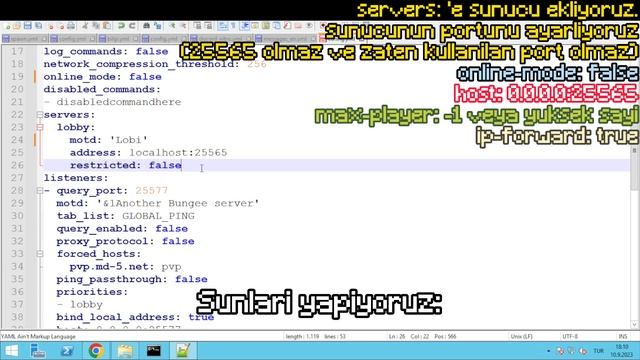640x360 pixels.
Task: Click on 'disabled_commands:' line
Action: (102, 89)
